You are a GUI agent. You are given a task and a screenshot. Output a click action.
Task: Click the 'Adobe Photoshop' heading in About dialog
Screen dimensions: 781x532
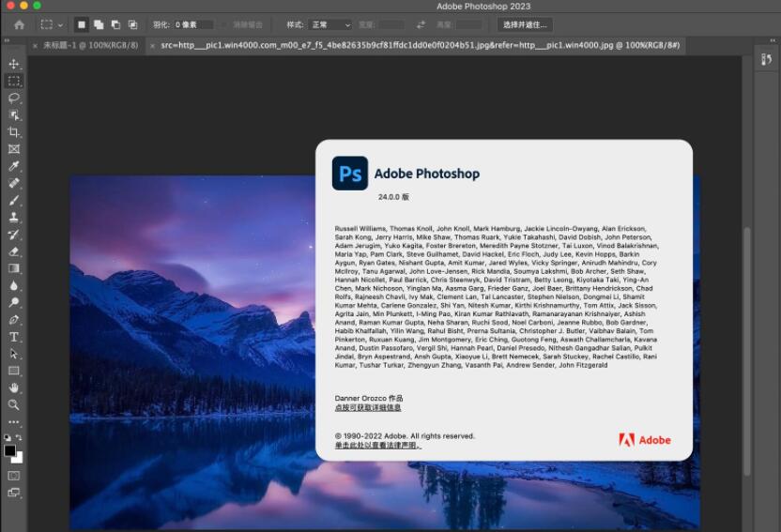(x=427, y=174)
